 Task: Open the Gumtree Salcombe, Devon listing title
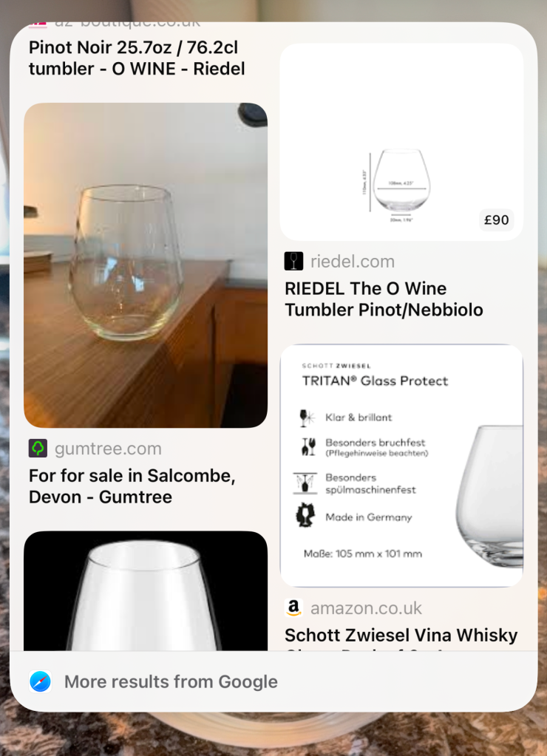coord(132,486)
